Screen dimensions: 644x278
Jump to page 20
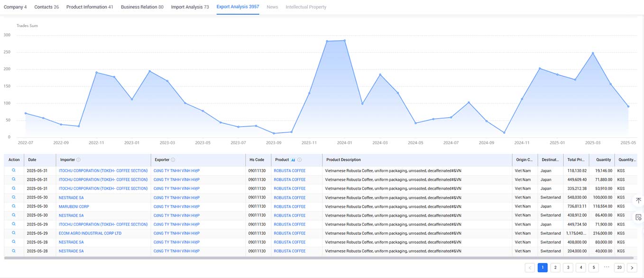[x=619, y=268]
